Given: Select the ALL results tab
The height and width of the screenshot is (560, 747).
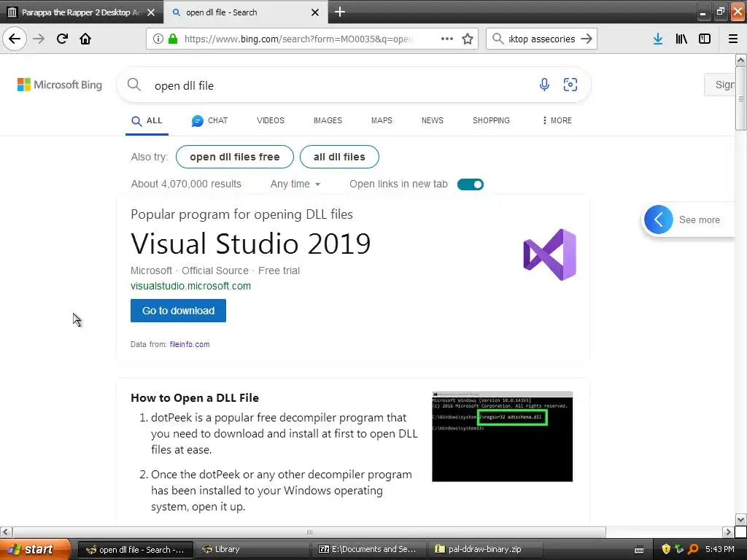Looking at the screenshot, I should 147,121.
